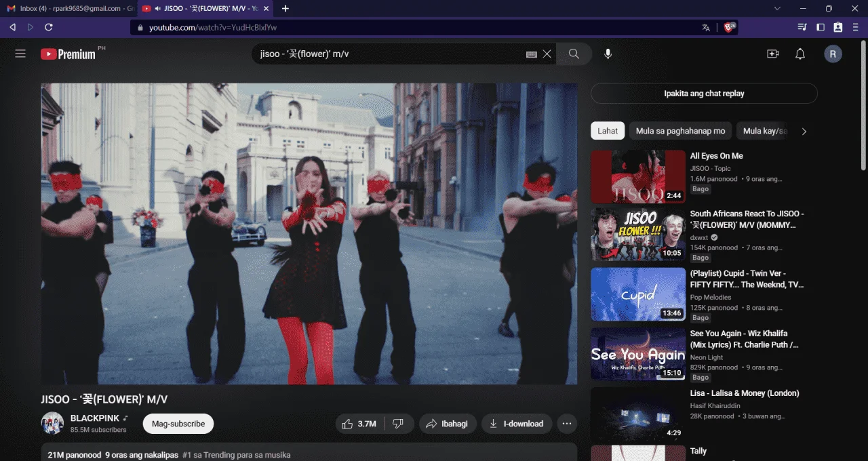Click the Mag-subscribe button
The height and width of the screenshot is (461, 868).
tap(178, 424)
